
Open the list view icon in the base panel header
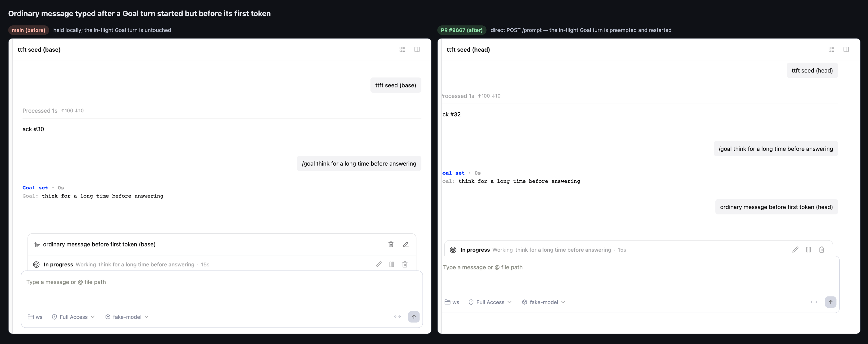[402, 49]
